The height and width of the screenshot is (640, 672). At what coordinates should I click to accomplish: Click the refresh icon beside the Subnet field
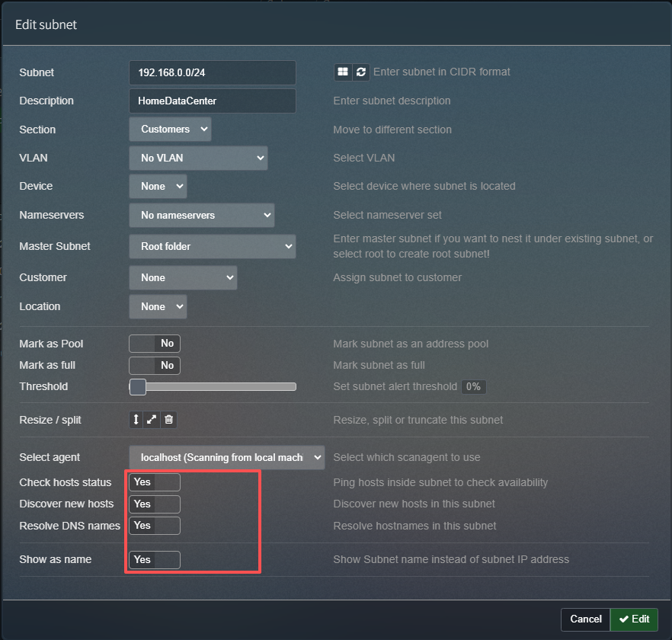(x=361, y=72)
